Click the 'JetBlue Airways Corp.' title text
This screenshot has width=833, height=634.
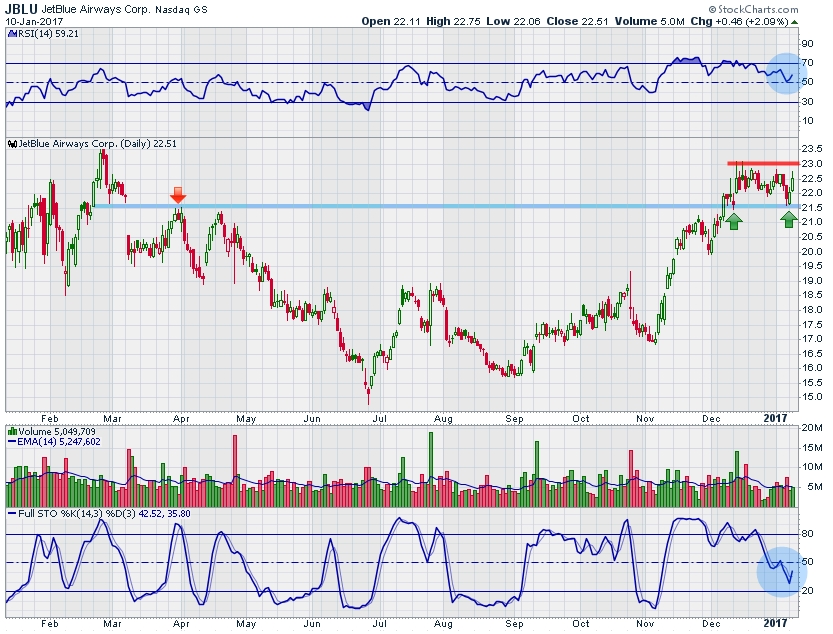point(96,10)
